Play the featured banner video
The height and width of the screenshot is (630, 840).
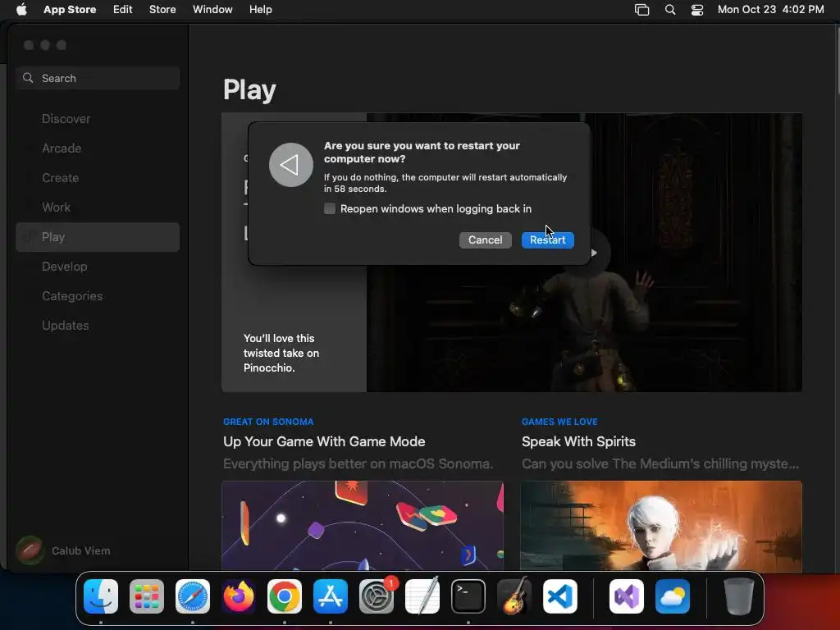click(x=594, y=253)
